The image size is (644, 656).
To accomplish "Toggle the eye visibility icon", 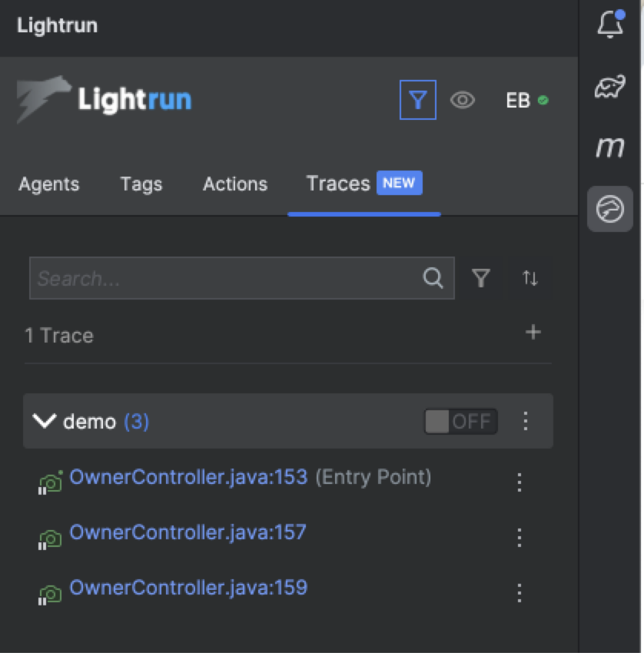I will 462,100.
